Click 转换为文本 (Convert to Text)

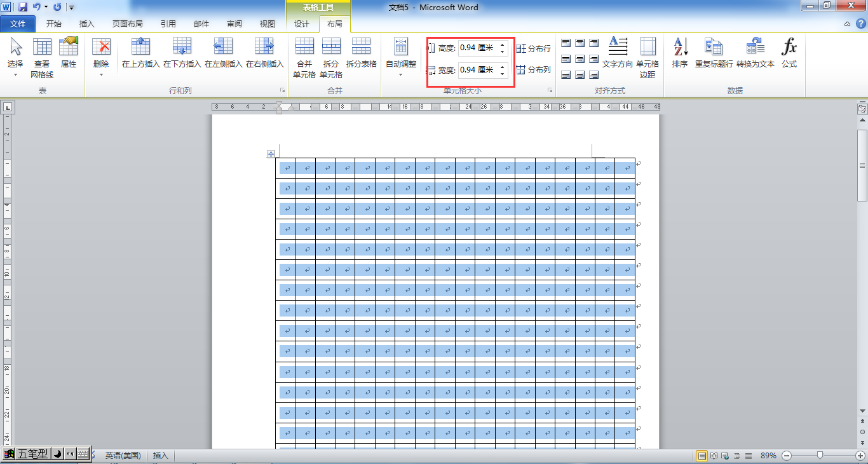(x=756, y=53)
